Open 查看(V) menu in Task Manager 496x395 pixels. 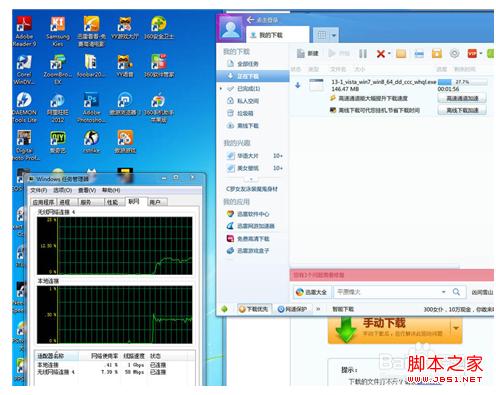click(87, 190)
